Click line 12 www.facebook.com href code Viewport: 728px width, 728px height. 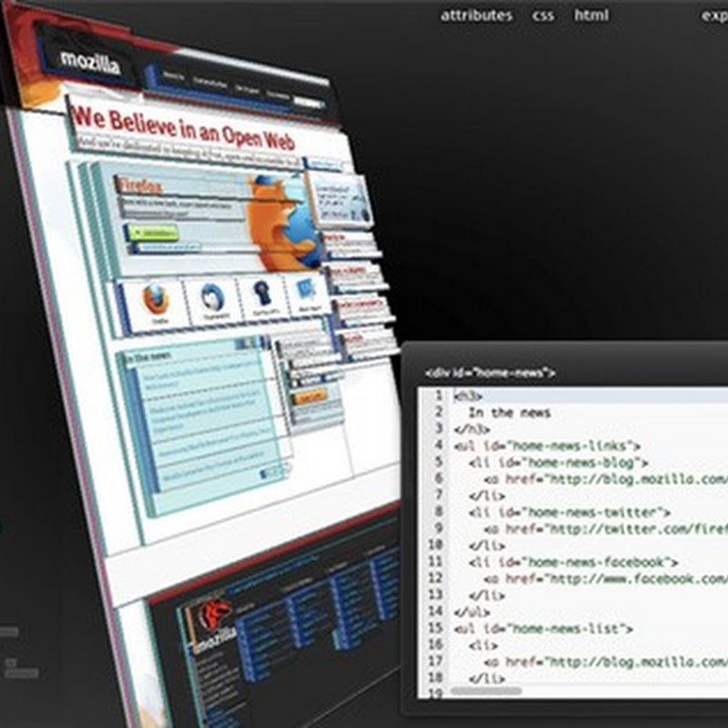[606, 579]
